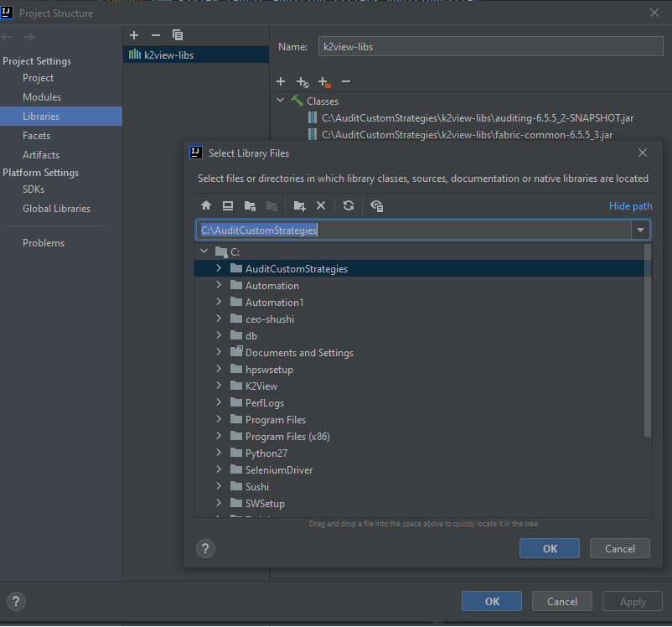Screen dimensions: 672x627
Task: Open help in Select Library Files dialog
Action: pos(205,549)
